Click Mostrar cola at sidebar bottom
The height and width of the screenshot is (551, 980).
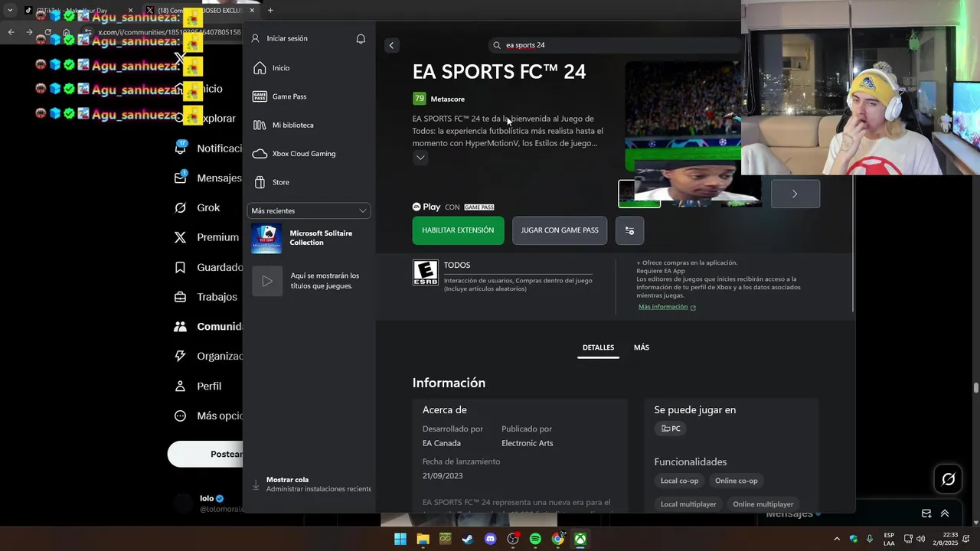pos(311,484)
